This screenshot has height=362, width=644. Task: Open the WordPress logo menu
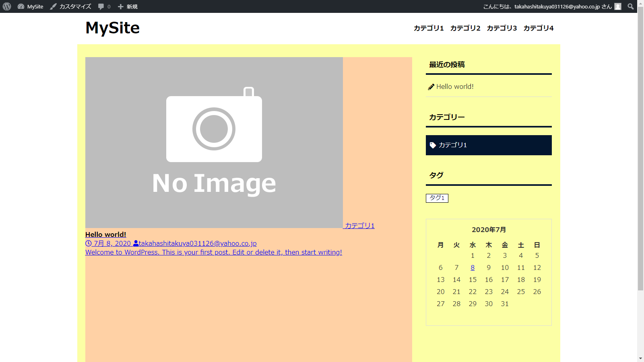click(x=6, y=6)
